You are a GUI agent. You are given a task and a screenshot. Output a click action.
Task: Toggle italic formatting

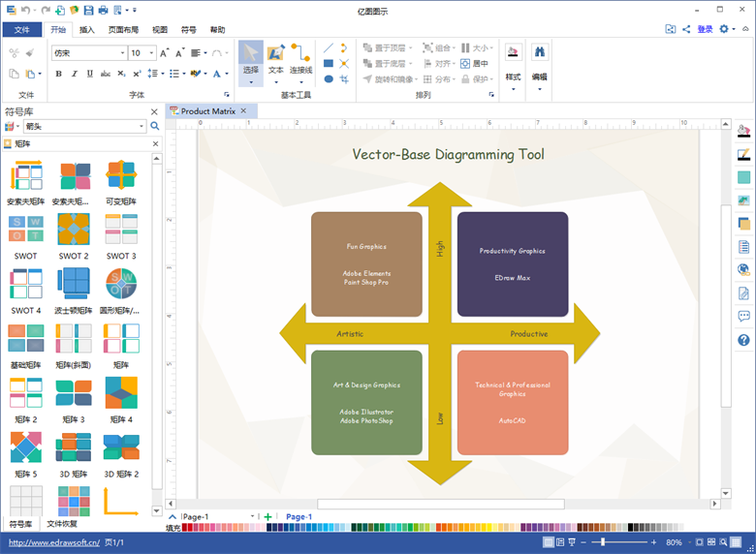pyautogui.click(x=75, y=74)
